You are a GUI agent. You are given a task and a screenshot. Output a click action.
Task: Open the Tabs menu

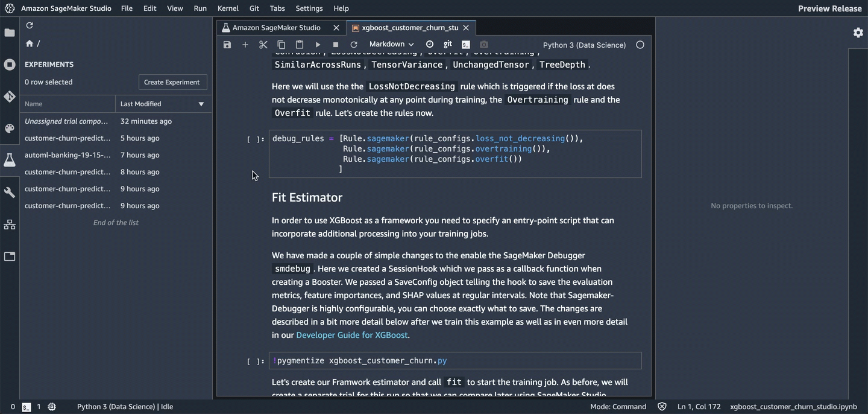tap(277, 8)
